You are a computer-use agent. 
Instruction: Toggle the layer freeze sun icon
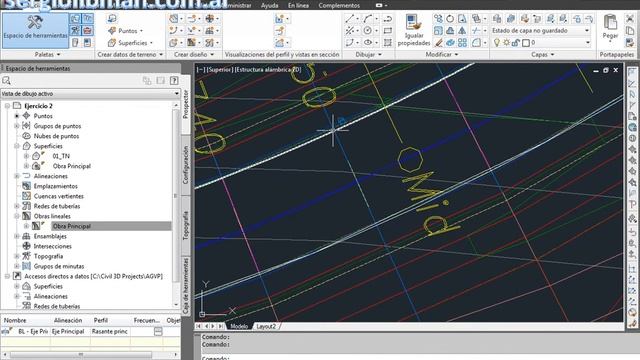point(507,42)
